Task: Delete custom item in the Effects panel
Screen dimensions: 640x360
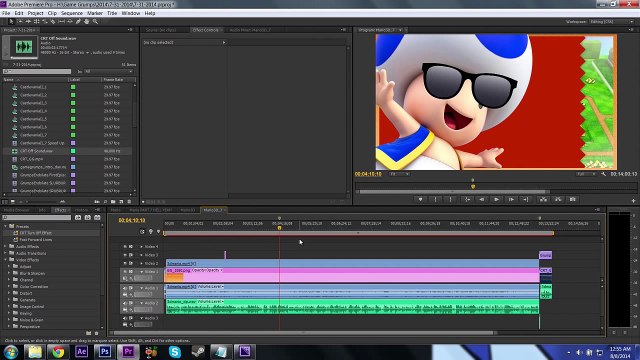Action: pyautogui.click(x=97, y=333)
